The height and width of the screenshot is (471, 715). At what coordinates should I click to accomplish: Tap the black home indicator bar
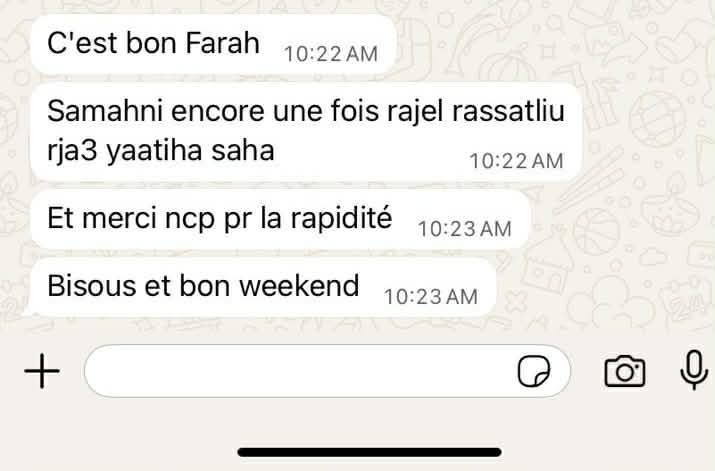tap(369, 452)
